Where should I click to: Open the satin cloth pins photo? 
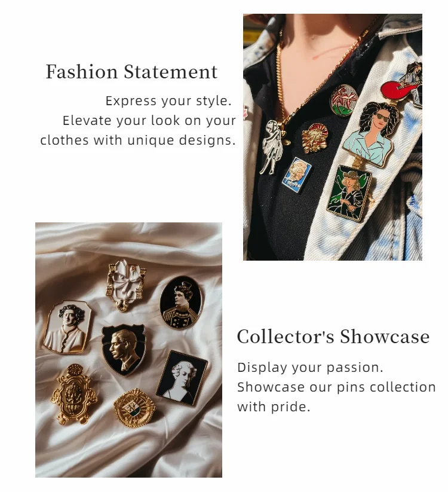click(x=128, y=350)
